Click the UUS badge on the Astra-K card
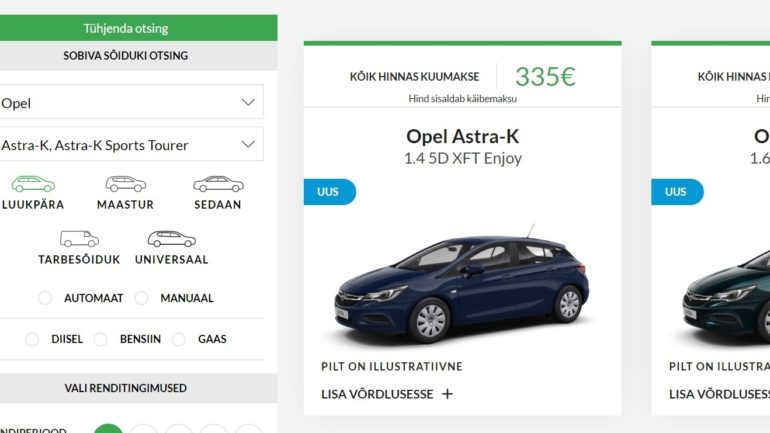This screenshot has height=433, width=770. tap(329, 192)
